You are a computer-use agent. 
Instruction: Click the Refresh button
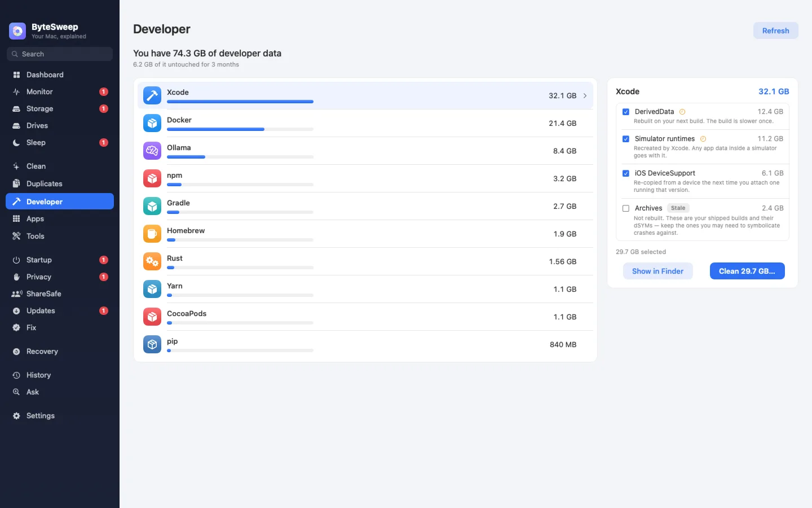tap(775, 30)
